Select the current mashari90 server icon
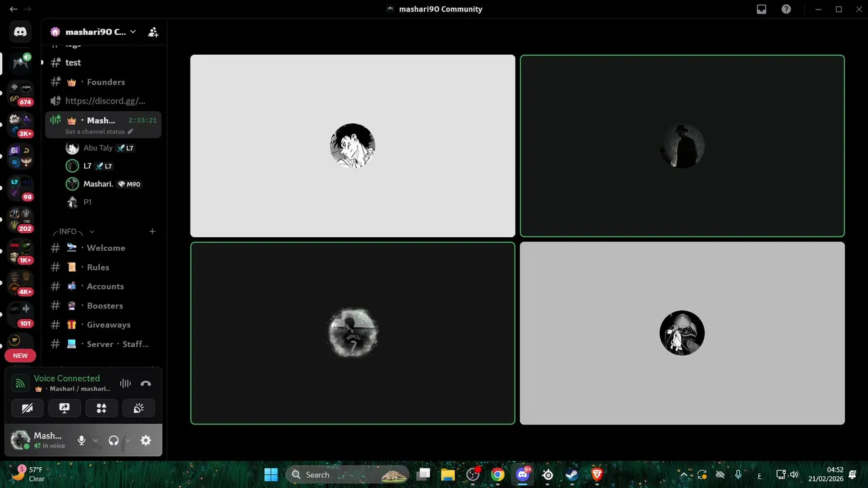868x488 pixels. 20,63
